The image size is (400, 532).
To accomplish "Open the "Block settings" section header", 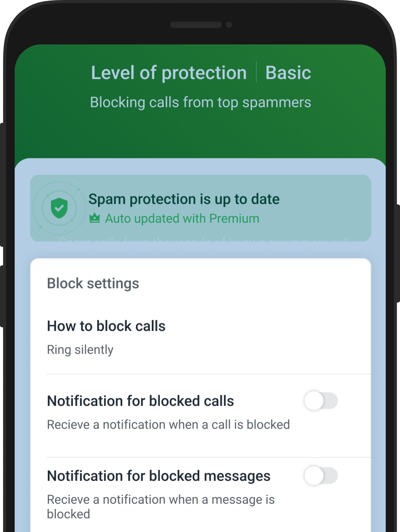I will coord(93,283).
